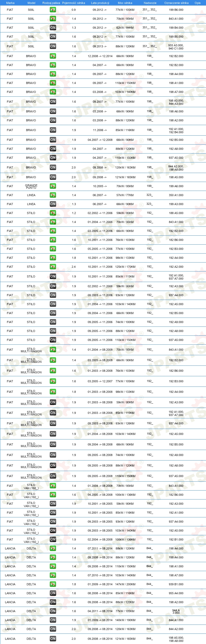The height and width of the screenshot is (644, 206).
Task: Select petrol icon in Stilo 1.2 row
Action: tap(53, 213)
